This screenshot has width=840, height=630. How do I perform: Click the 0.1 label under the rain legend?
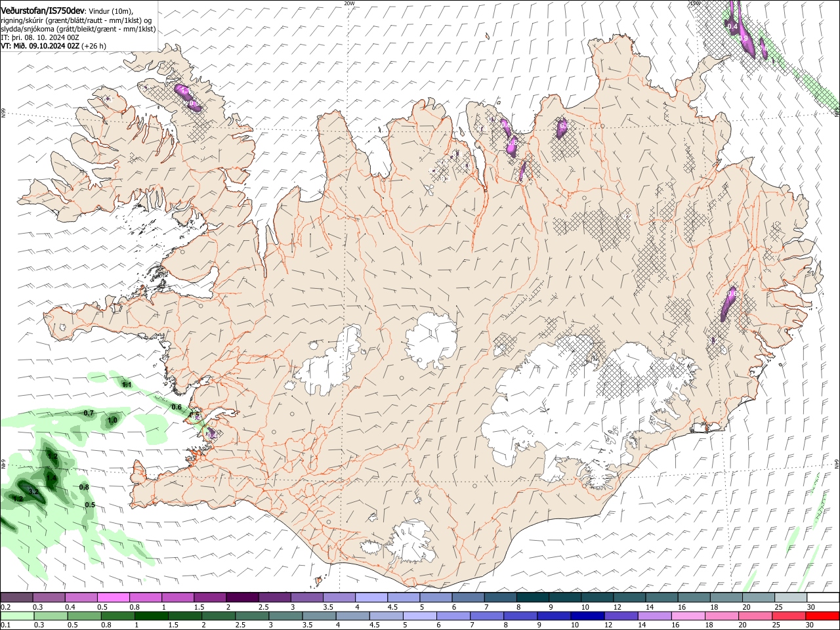tap(5, 625)
